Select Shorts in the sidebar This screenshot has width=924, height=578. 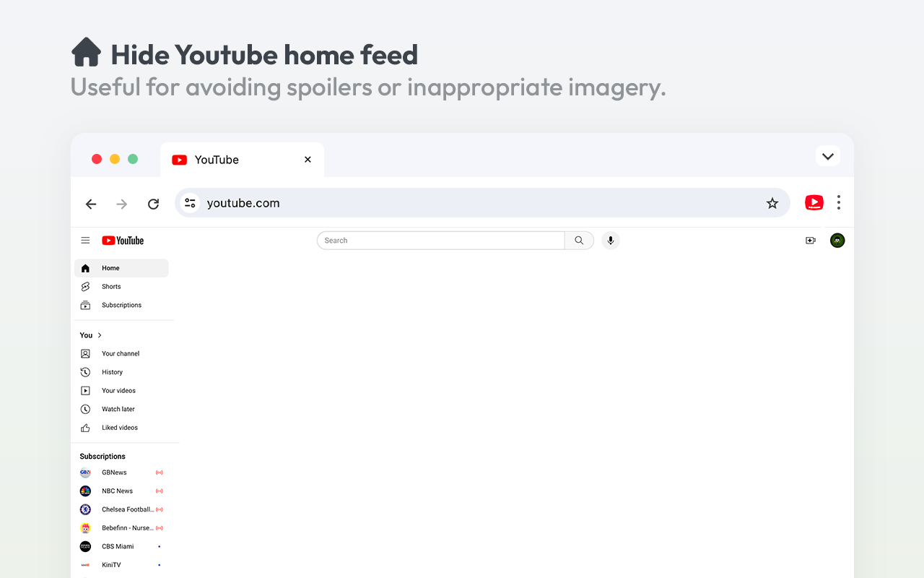(111, 287)
